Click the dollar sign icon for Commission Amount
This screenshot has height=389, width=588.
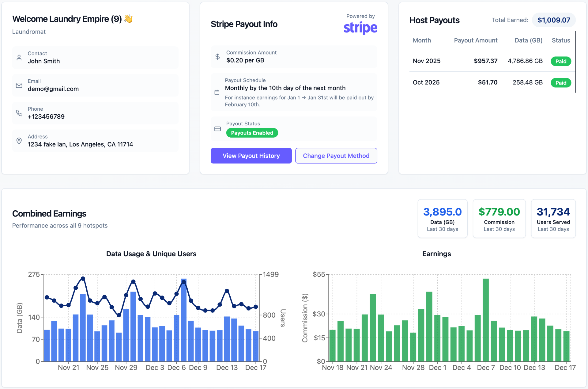(218, 56)
